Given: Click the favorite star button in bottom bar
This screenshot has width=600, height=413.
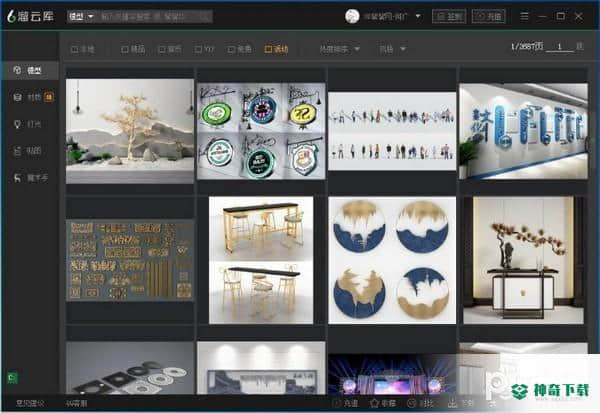Looking at the screenshot, I should [x=383, y=403].
